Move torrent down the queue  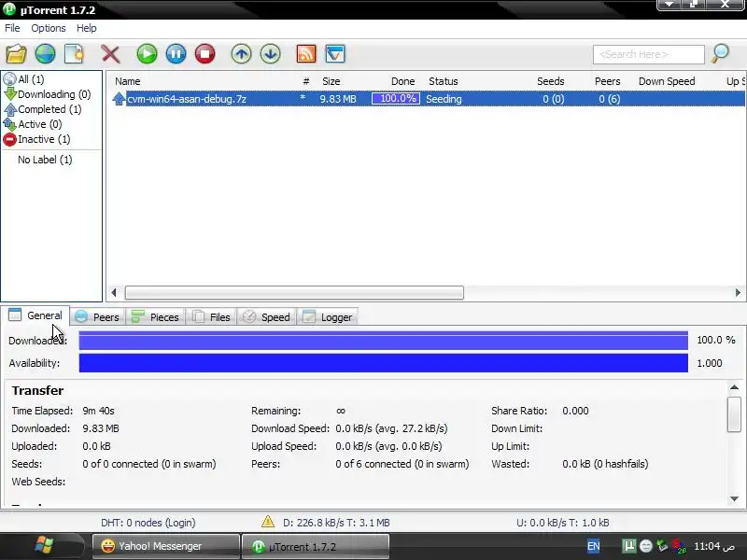271,54
